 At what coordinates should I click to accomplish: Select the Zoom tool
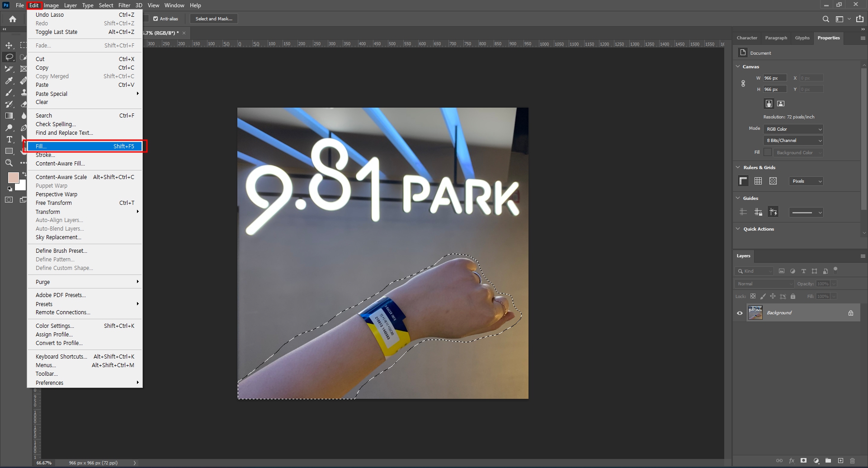(x=9, y=163)
